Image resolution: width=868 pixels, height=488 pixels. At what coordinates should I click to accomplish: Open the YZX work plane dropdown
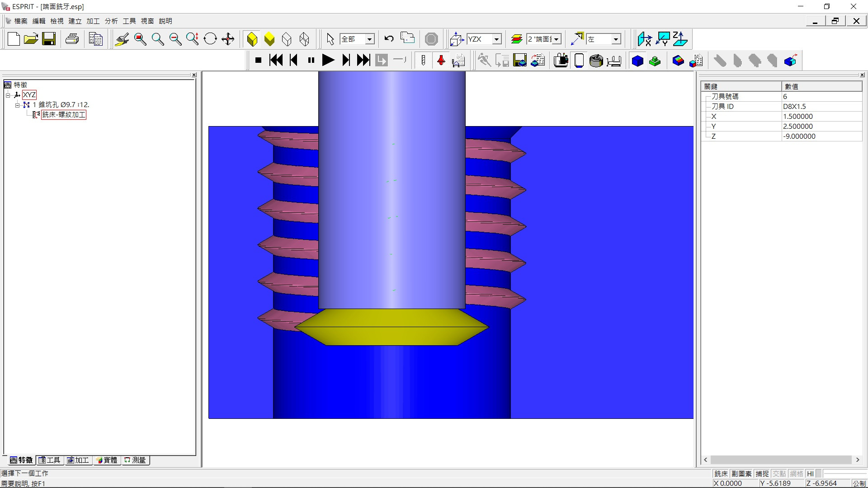coord(496,39)
